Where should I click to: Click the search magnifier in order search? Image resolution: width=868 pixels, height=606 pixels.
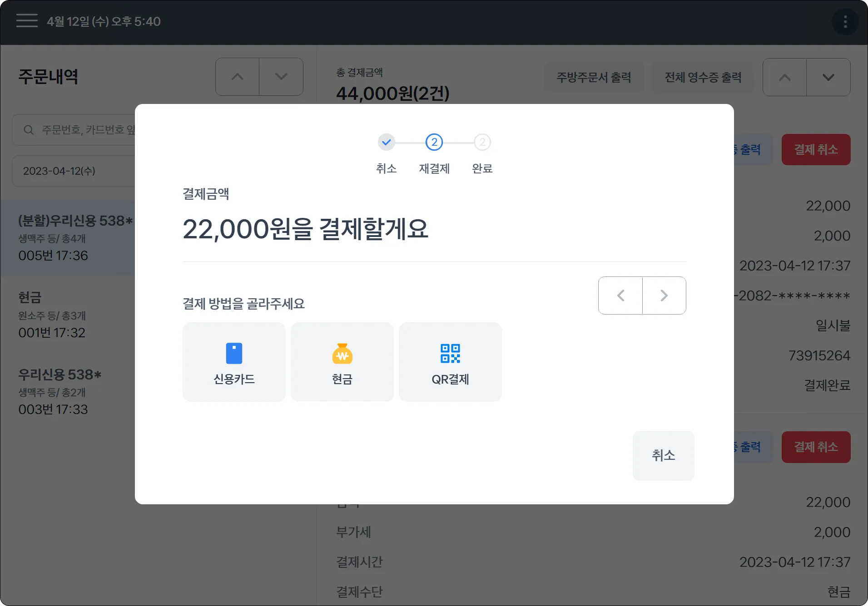coord(29,130)
